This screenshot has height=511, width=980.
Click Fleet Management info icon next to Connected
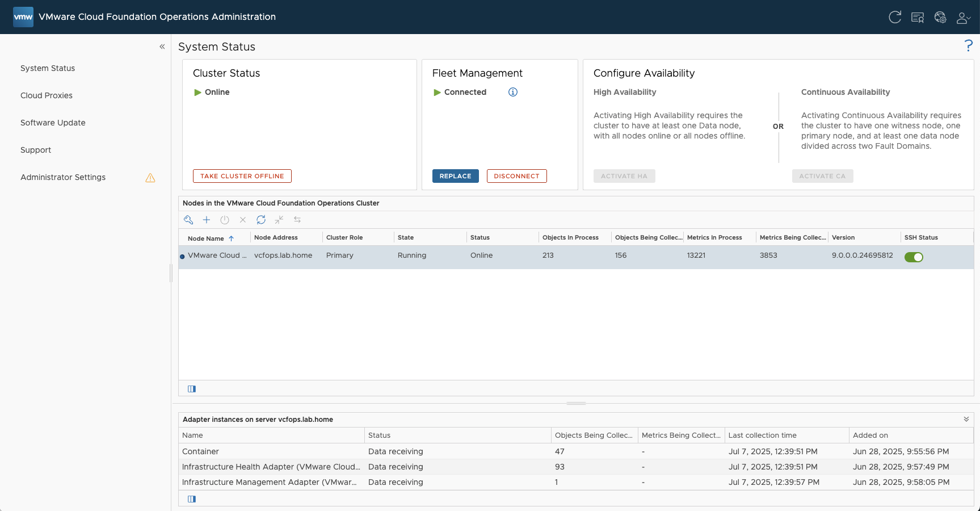click(x=513, y=92)
